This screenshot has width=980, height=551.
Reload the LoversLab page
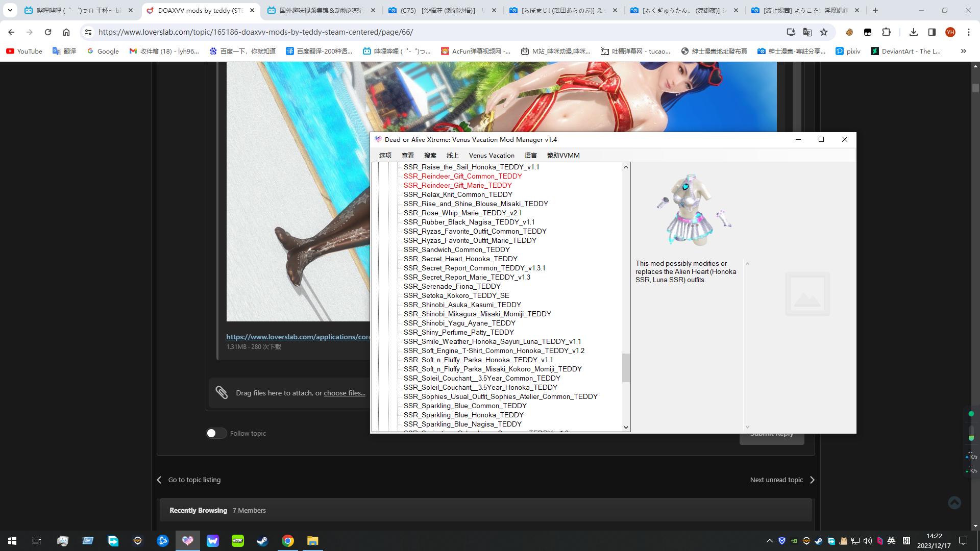48,32
